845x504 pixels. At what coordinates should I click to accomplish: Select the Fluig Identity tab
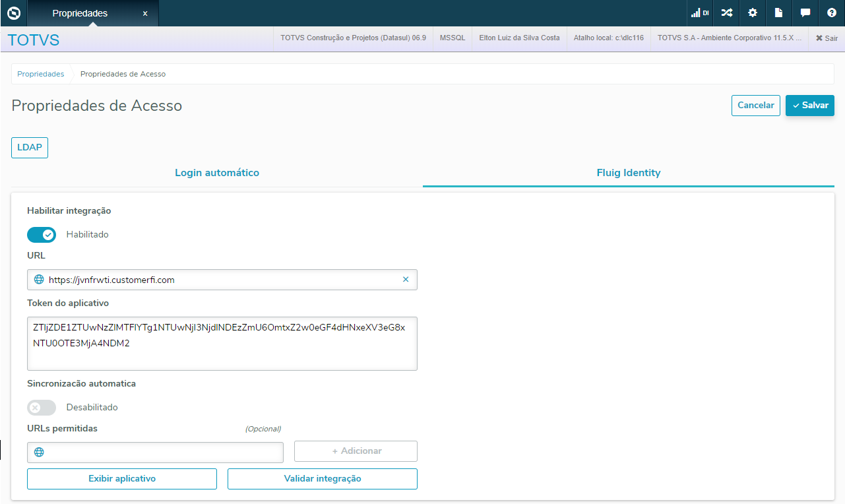pyautogui.click(x=629, y=173)
